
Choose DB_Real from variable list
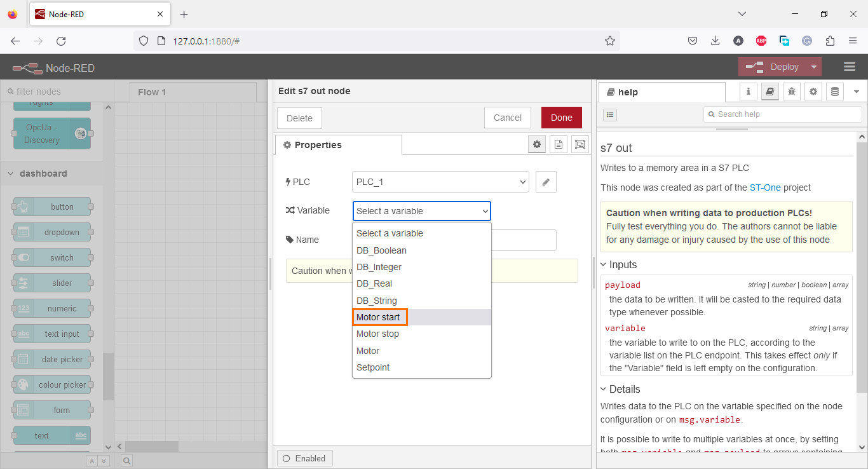422,283
